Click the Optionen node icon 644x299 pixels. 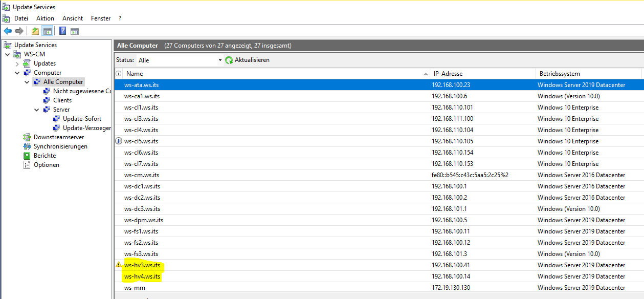pyautogui.click(x=27, y=165)
